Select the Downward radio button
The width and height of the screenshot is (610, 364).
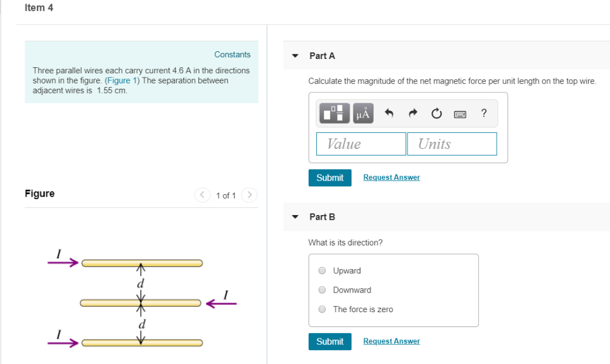[x=322, y=290]
